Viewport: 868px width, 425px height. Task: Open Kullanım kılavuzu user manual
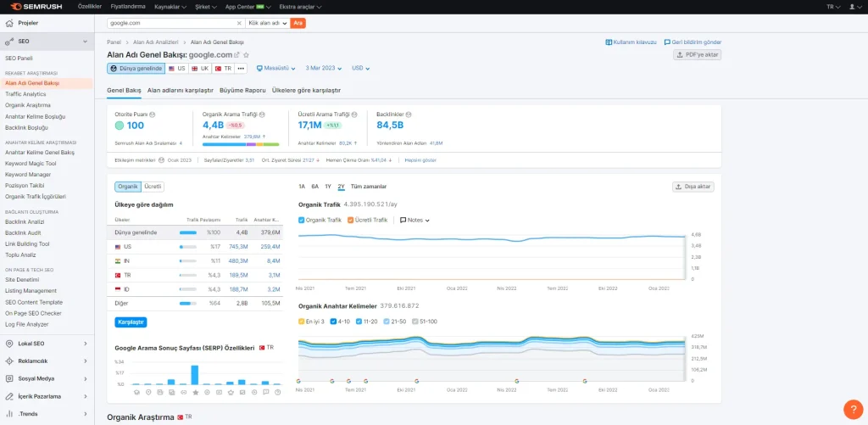[631, 42]
